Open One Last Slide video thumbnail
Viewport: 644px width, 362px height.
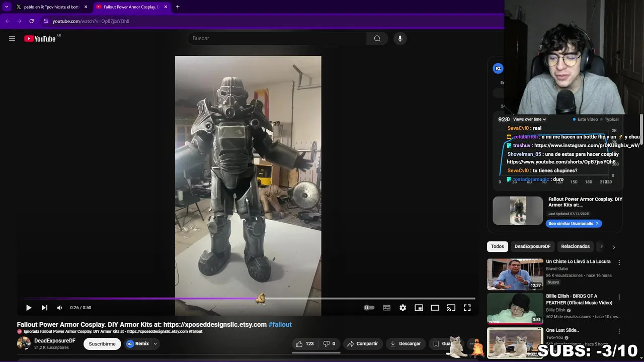515,343
